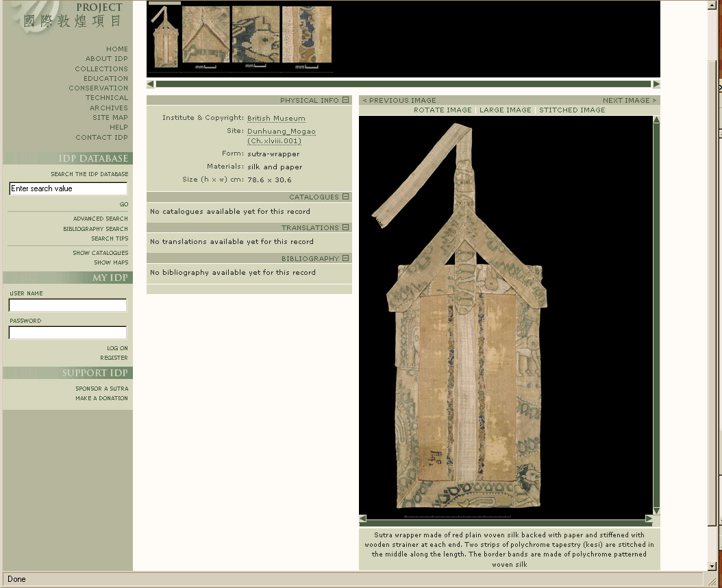Select the second thumbnail with V-shaped band
The width and height of the screenshot is (722, 588).
(206, 35)
